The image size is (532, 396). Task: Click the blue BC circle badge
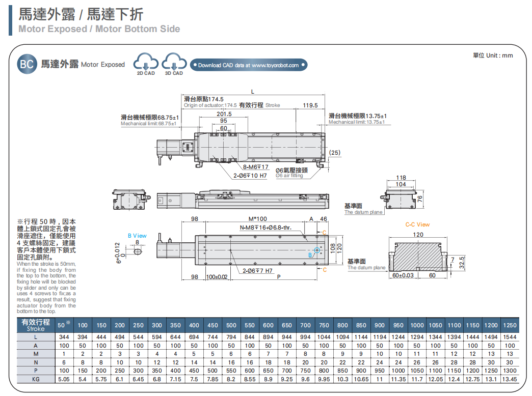(26, 64)
